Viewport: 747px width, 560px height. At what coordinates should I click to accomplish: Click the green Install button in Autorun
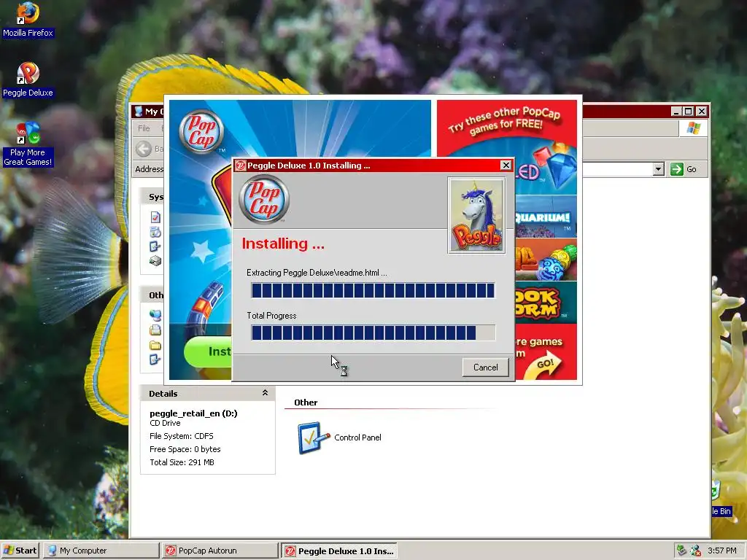pyautogui.click(x=208, y=351)
